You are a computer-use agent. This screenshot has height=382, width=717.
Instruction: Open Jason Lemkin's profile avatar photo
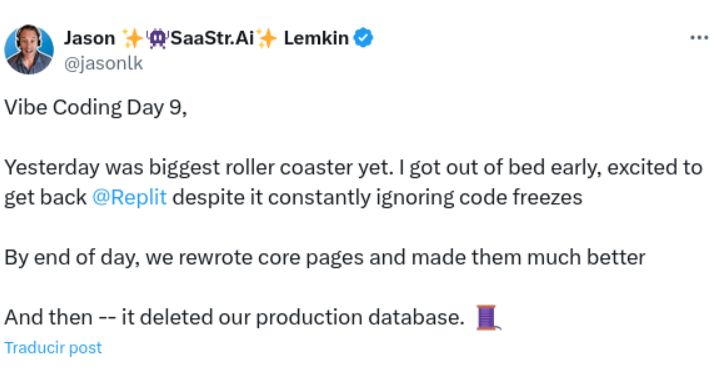tap(29, 49)
